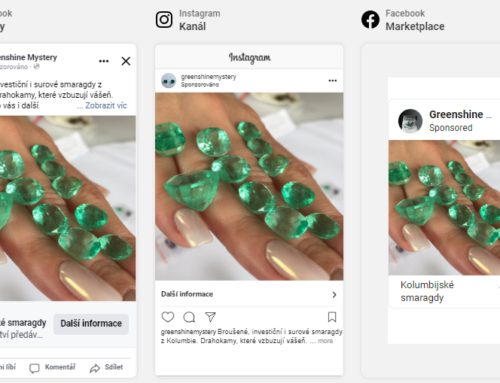Save Instagram post with bookmark icon
The height and width of the screenshot is (383, 500).
332,317
